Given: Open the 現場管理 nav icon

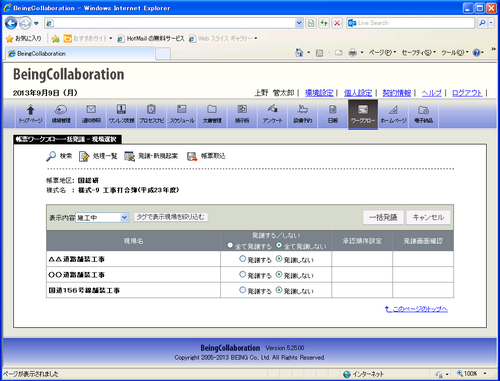Looking at the screenshot, I should [x=61, y=114].
